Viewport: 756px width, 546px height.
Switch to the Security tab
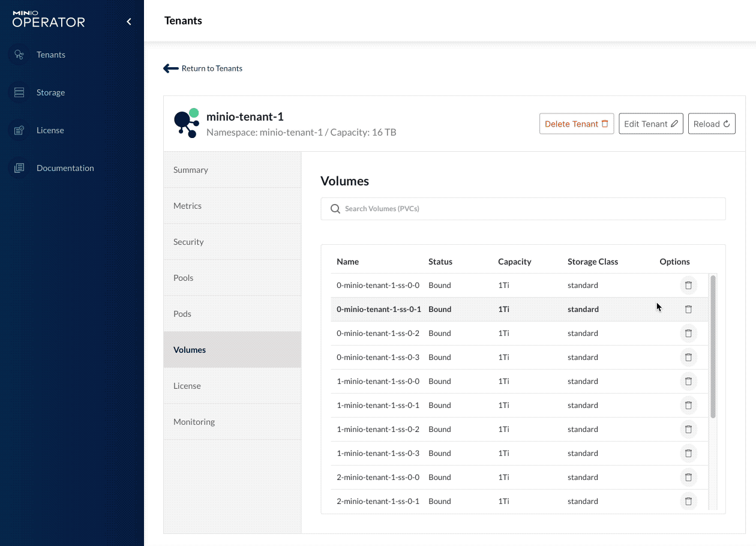[232, 242]
